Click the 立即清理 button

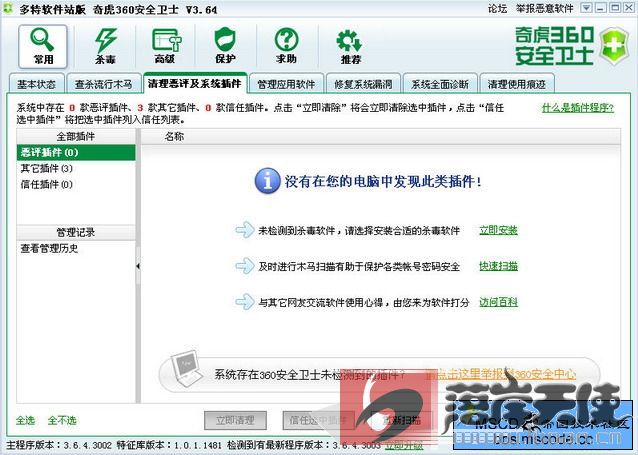pos(235,420)
